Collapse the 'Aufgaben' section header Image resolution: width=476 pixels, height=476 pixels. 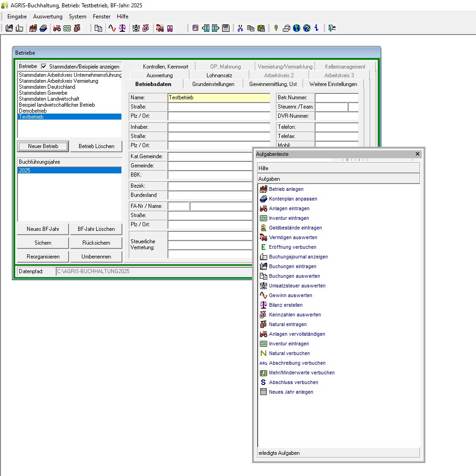pos(338,178)
